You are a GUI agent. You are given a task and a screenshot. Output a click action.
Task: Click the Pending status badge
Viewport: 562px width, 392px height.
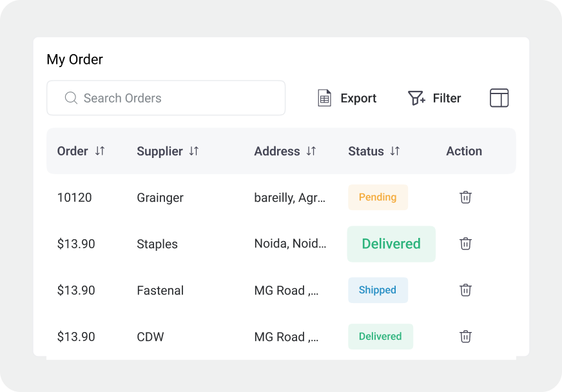tap(378, 197)
